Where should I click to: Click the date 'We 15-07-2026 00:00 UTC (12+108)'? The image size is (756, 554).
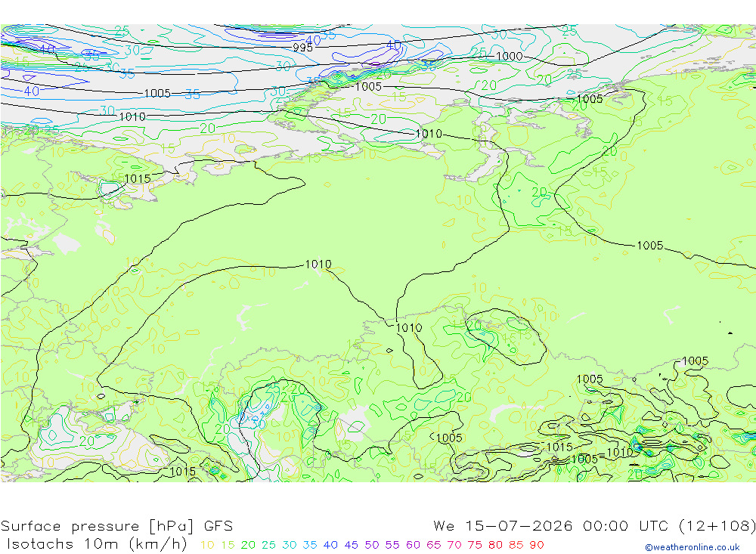point(594,525)
